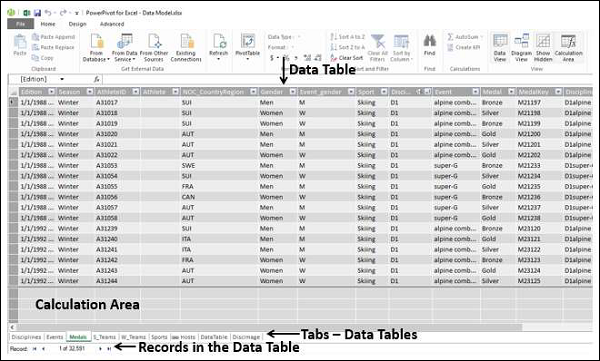Open the Gender column filter dropdown

point(293,91)
